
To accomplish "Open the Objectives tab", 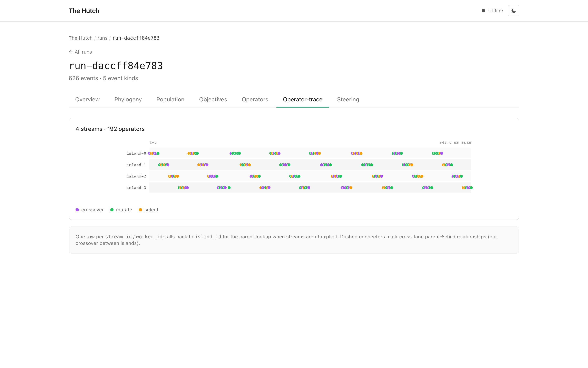I will tap(213, 100).
